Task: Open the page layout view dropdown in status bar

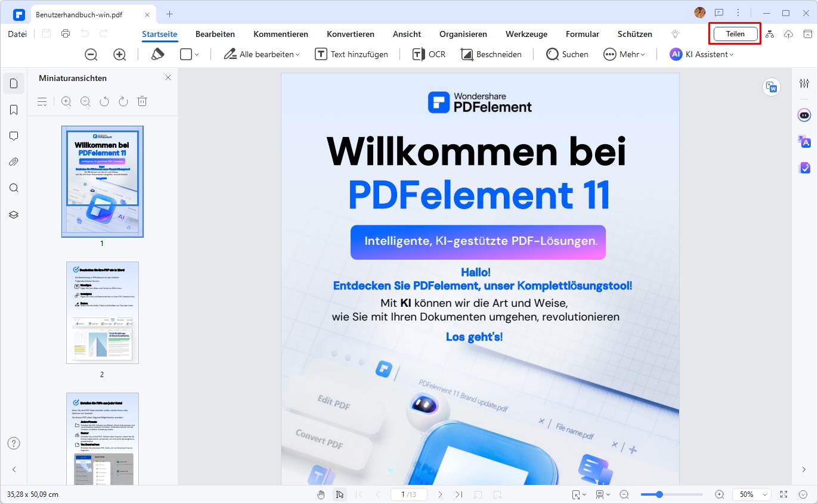Action: [602, 494]
